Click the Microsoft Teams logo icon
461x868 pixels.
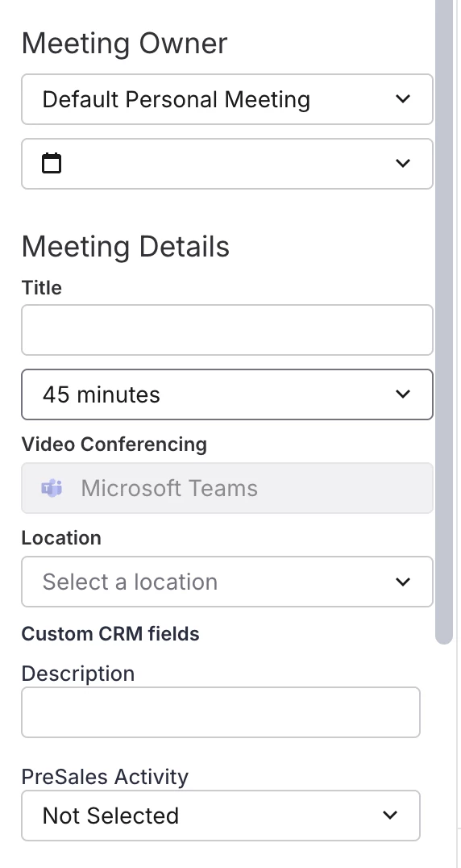[52, 488]
